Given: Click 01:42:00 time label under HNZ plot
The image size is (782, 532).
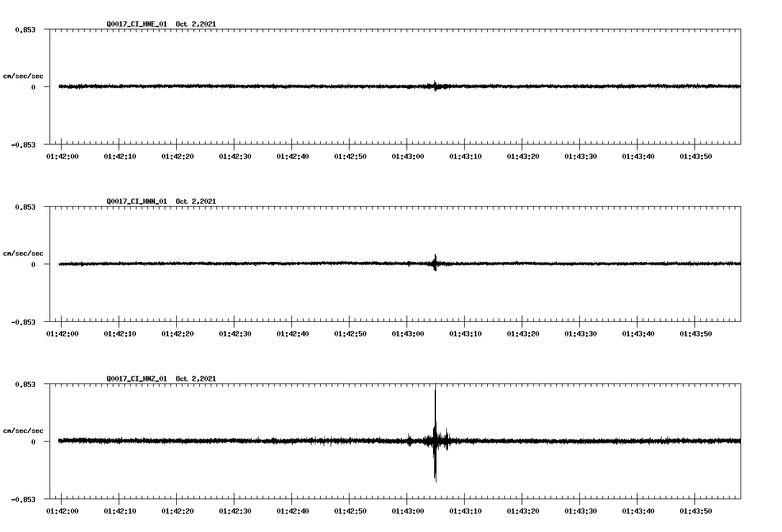Looking at the screenshot, I should pos(62,511).
